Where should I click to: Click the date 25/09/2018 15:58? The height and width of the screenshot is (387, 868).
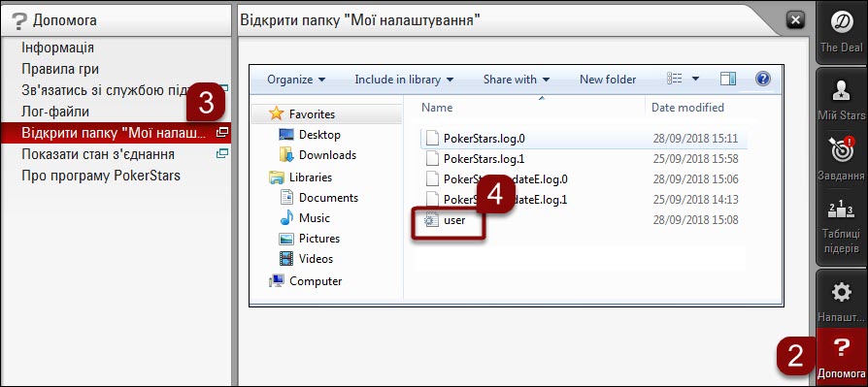pos(695,159)
